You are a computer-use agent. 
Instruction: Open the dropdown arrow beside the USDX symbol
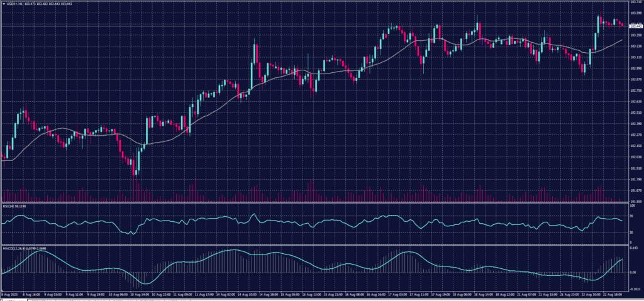point(3,3)
